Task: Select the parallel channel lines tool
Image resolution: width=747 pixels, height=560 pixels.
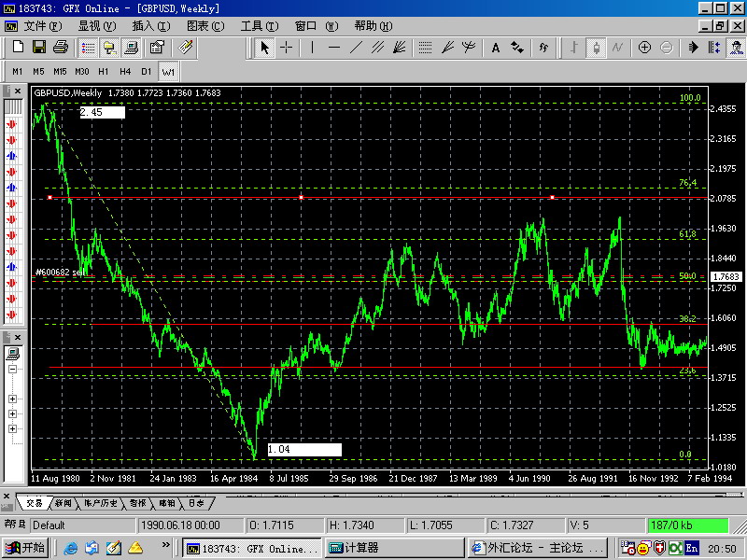Action: [377, 48]
